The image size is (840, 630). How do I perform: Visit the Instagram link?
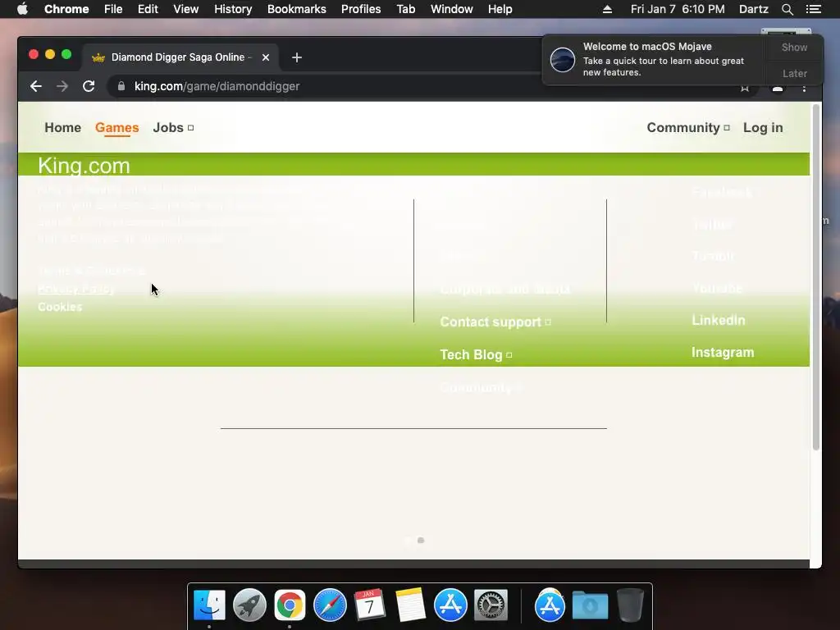tap(723, 353)
